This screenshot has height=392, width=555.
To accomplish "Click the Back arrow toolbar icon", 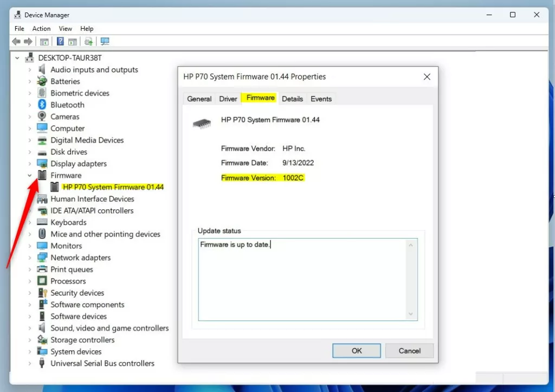I will point(16,41).
